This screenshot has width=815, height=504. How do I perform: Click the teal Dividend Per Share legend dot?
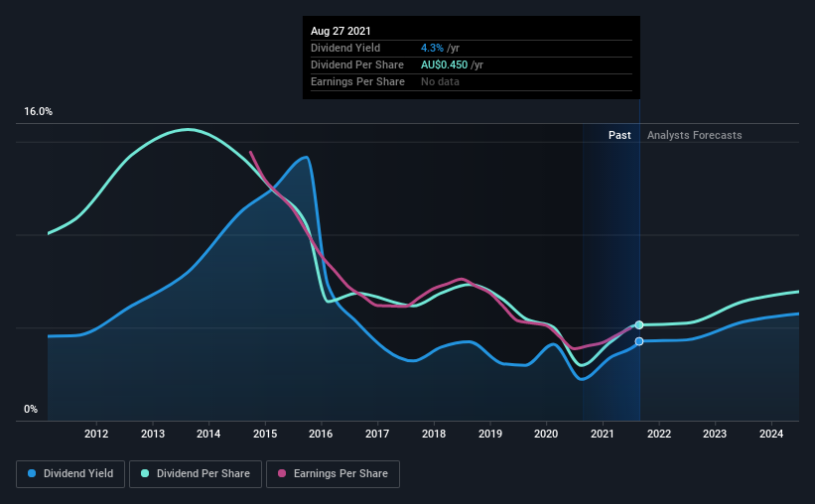click(145, 473)
